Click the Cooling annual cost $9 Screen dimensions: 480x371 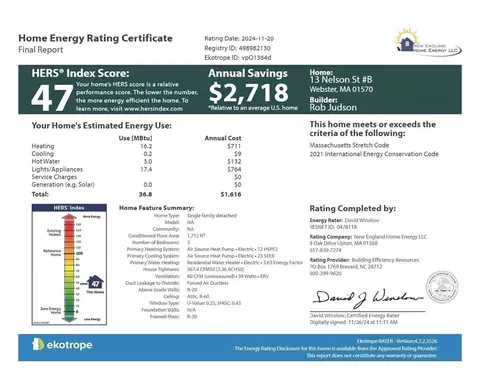(x=237, y=154)
